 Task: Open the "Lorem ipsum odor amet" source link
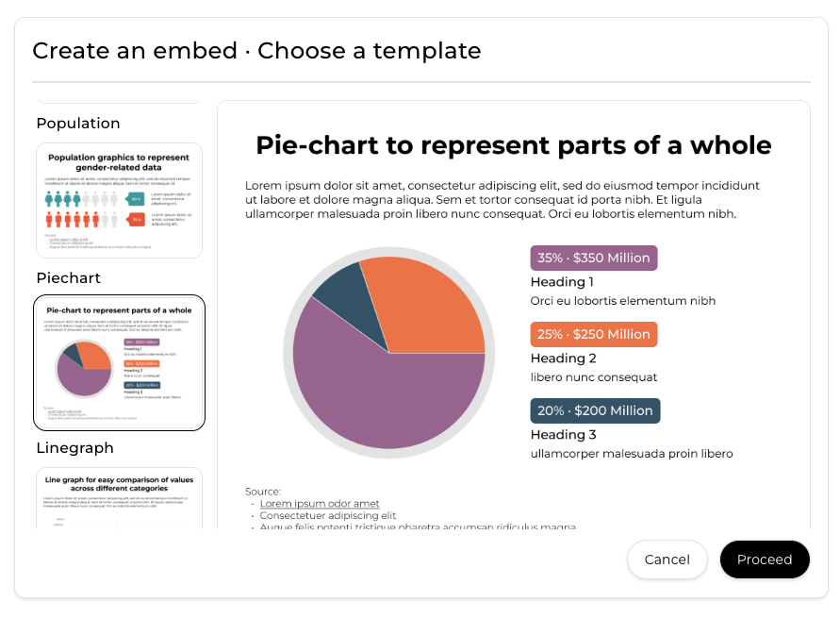pyautogui.click(x=320, y=504)
